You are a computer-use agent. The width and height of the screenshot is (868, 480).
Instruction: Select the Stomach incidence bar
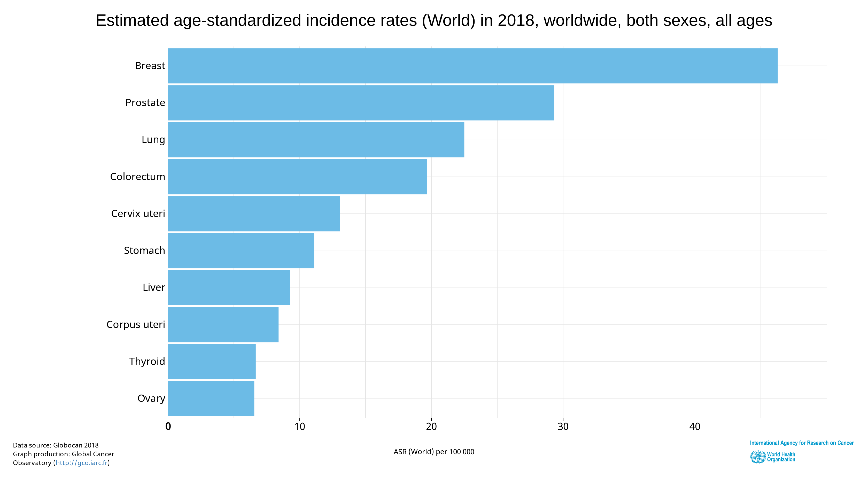[241, 251]
